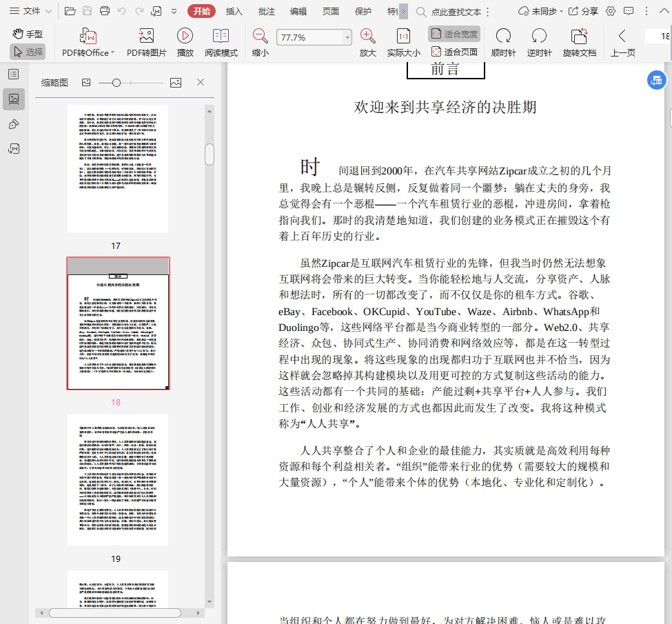Click the 放大 zoom in icon
The height and width of the screenshot is (624, 672).
click(367, 37)
